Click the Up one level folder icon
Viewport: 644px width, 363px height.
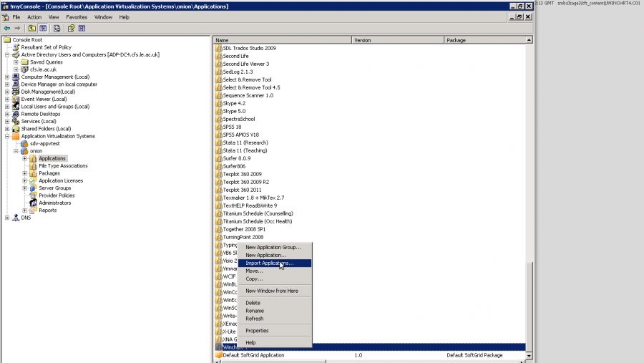click(x=32, y=29)
